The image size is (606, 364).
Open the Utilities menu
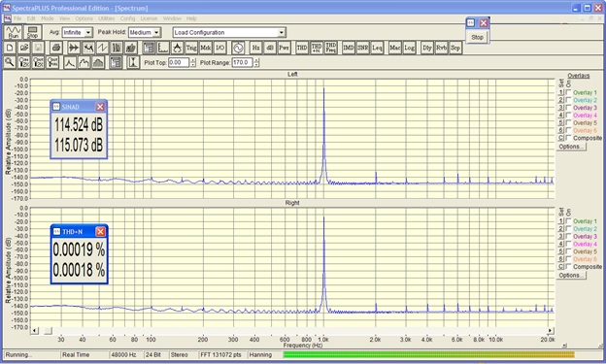tap(106, 18)
